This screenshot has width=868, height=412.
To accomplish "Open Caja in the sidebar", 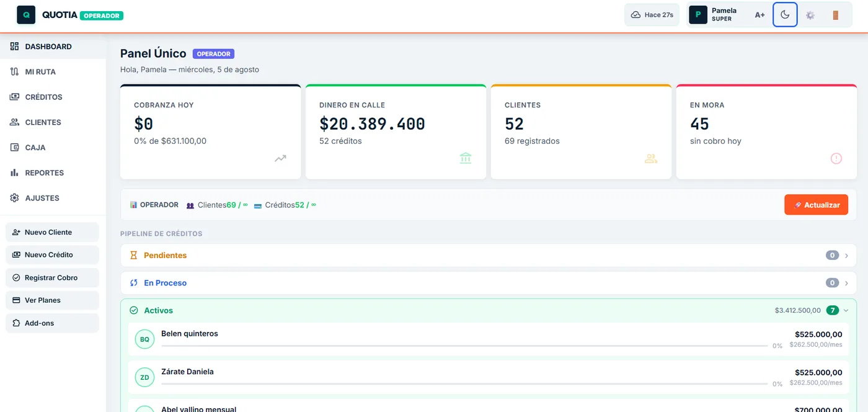I will point(53,148).
